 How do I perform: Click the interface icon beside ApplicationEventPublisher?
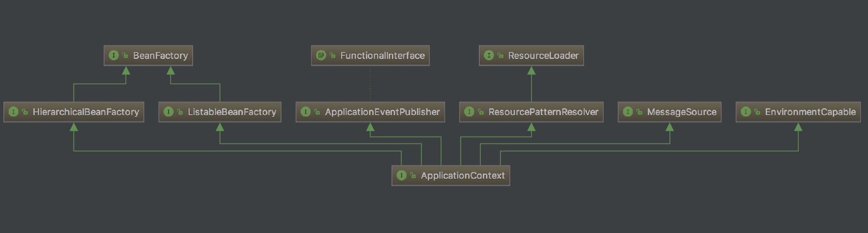pos(306,112)
